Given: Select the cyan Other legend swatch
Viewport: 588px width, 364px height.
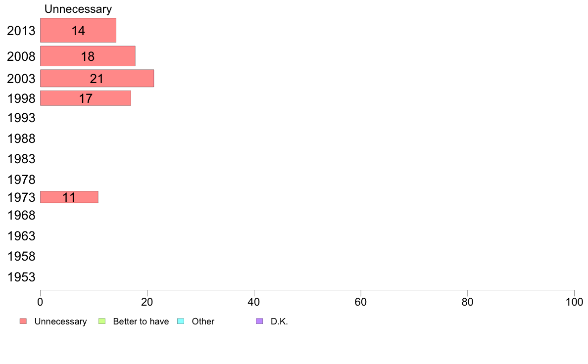Looking at the screenshot, I should 181,321.
